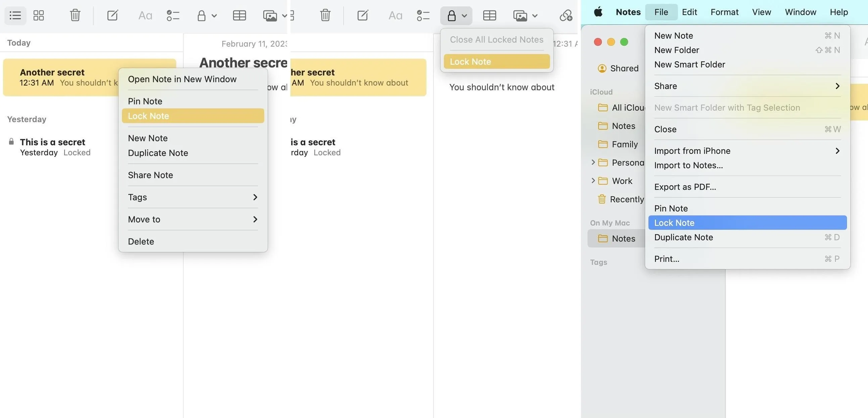Screen dimensions: 868x418
Task: Insert table icon in middle window toolbar
Action: point(490,15)
